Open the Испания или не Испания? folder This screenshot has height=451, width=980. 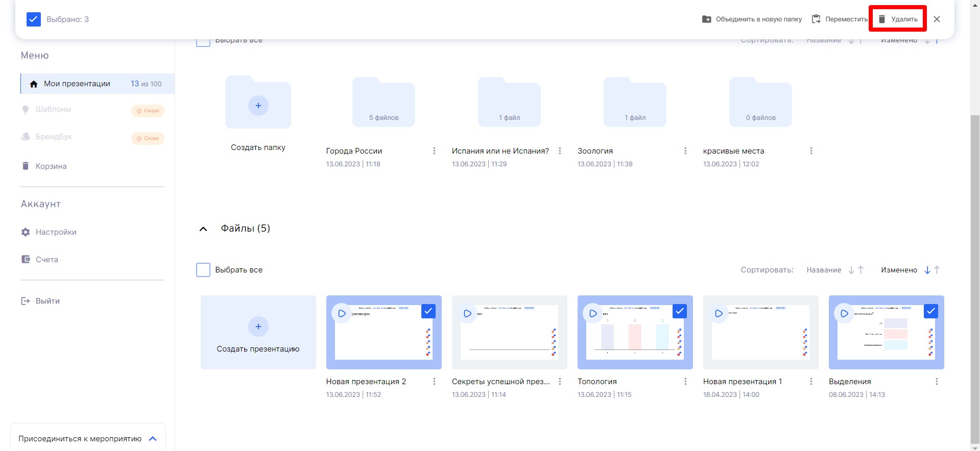[509, 102]
